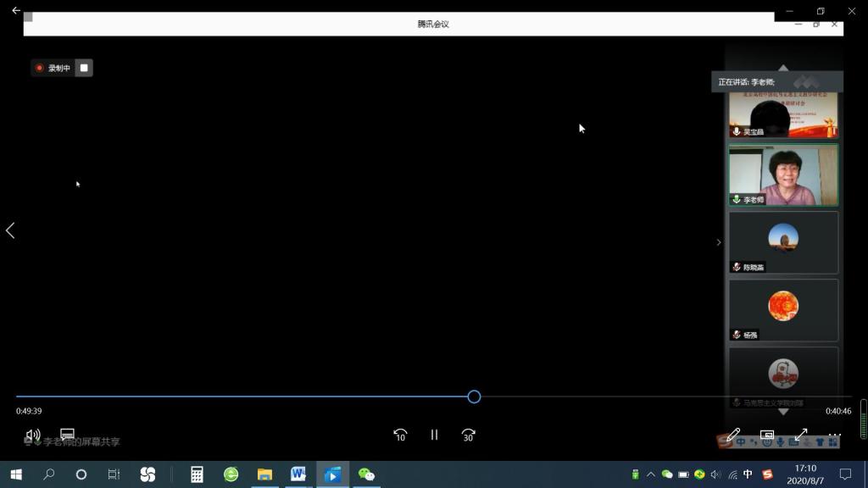Pause the video playback
The width and height of the screenshot is (868, 488).
(434, 435)
